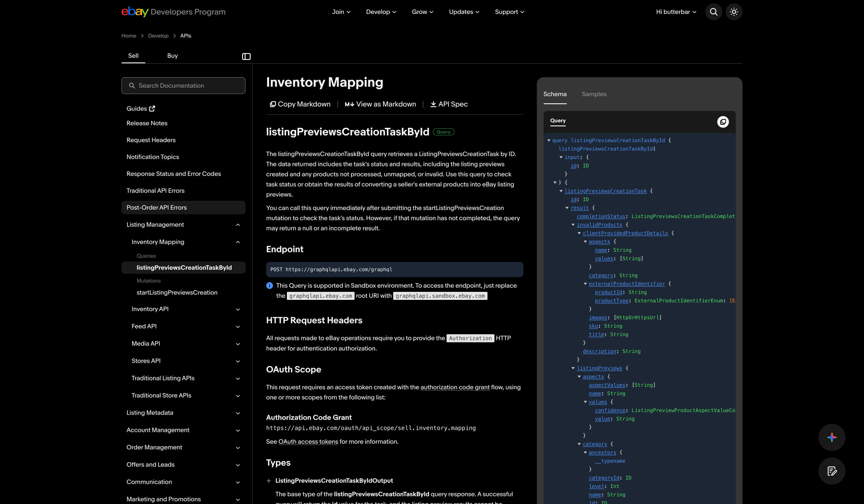
Task: Expand Media API section
Action: 238,344
